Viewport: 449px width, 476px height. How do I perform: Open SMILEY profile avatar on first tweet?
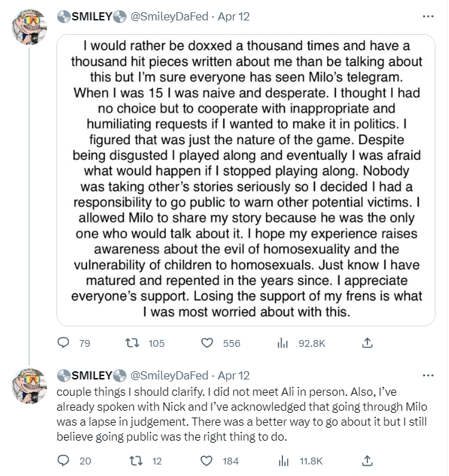coord(29,27)
